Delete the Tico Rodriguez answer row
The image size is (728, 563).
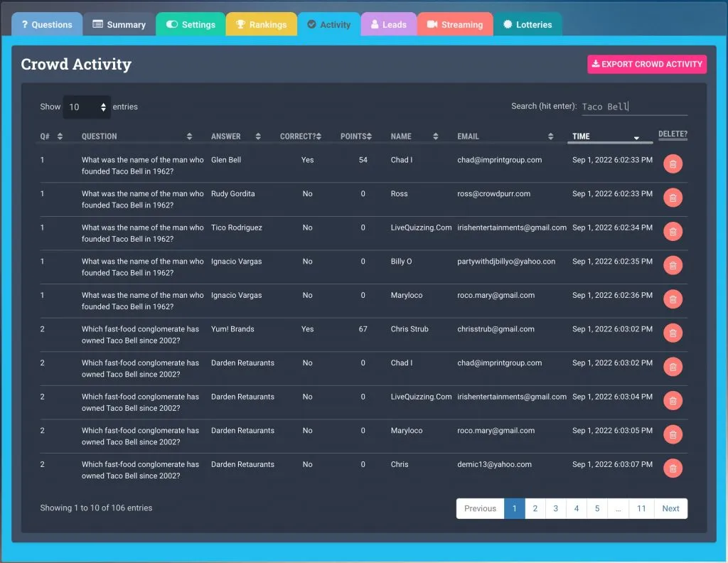point(673,232)
